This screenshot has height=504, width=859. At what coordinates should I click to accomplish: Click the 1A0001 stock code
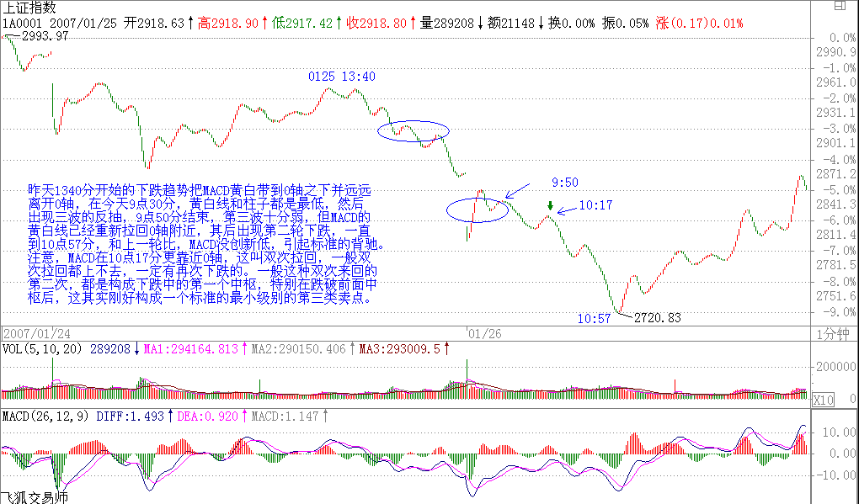pyautogui.click(x=21, y=23)
